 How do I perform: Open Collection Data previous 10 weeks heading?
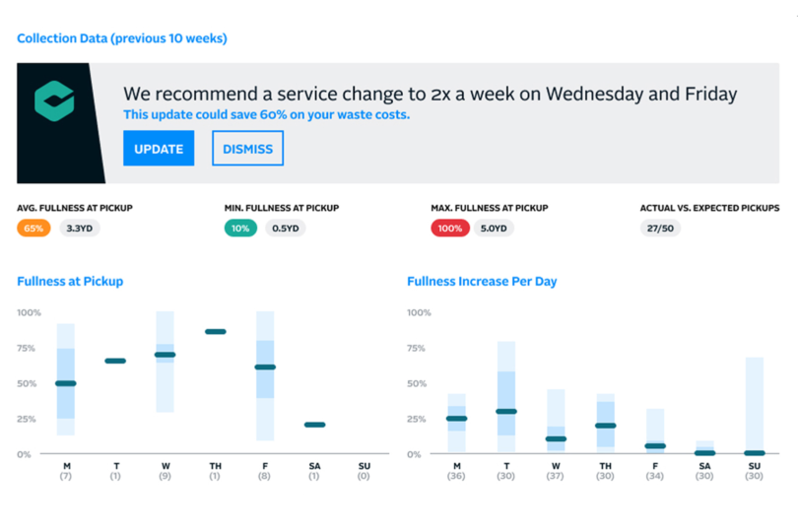122,38
